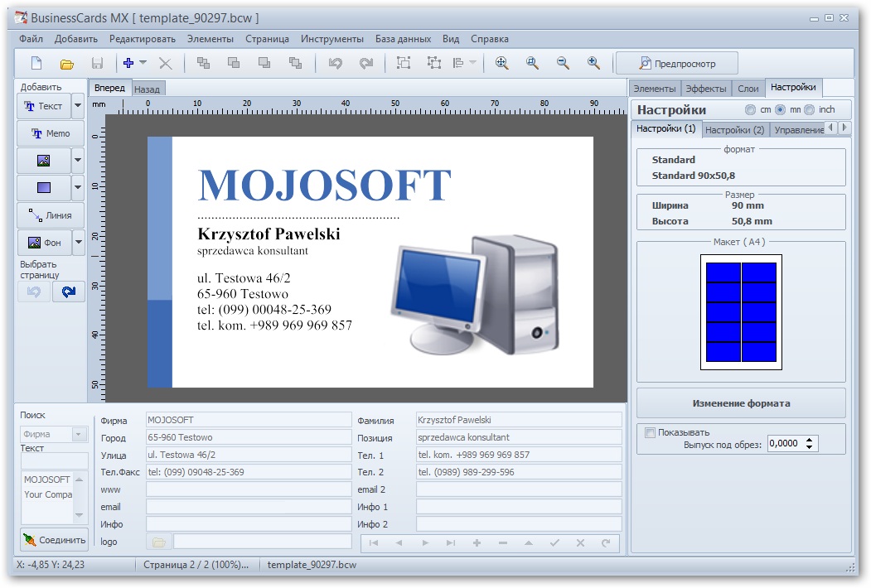Click the New document icon

click(36, 63)
